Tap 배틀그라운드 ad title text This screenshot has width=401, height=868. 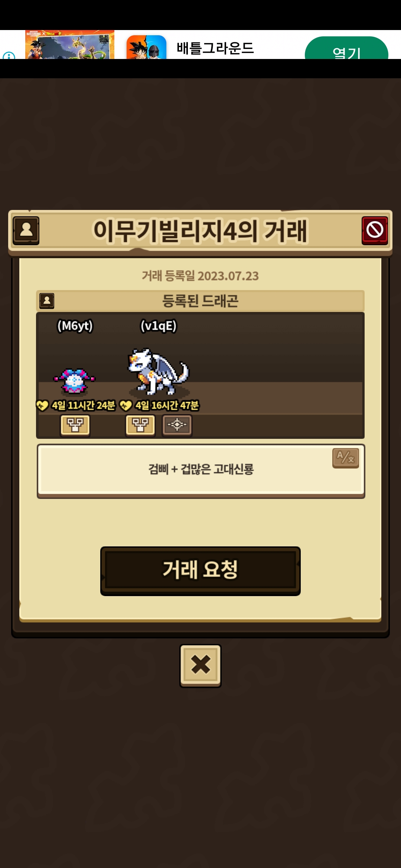(x=215, y=48)
